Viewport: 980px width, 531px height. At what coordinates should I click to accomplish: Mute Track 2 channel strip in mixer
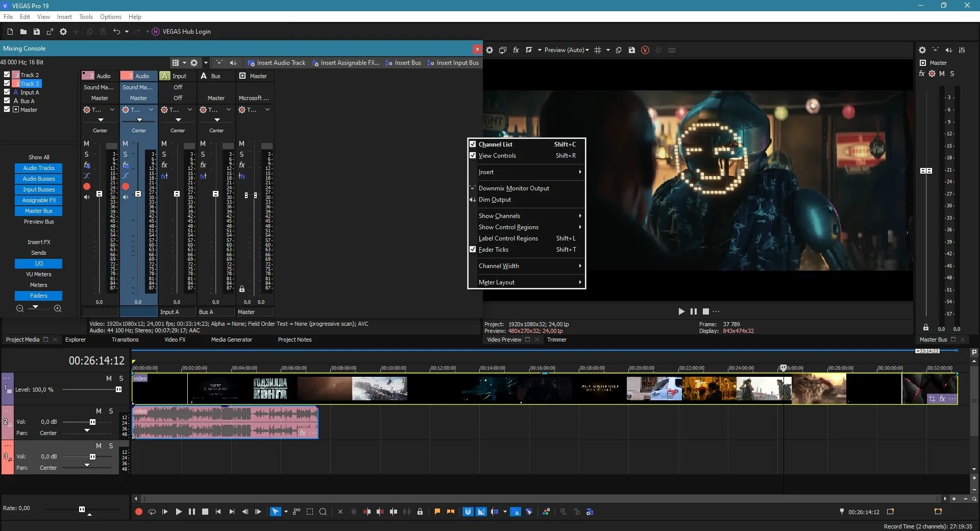[x=87, y=143]
